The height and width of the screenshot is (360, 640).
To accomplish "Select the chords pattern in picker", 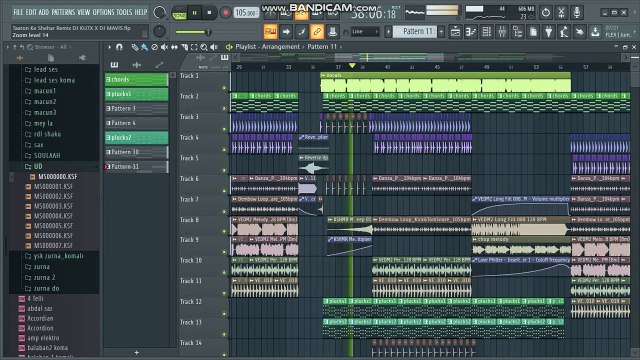I will tap(136, 79).
